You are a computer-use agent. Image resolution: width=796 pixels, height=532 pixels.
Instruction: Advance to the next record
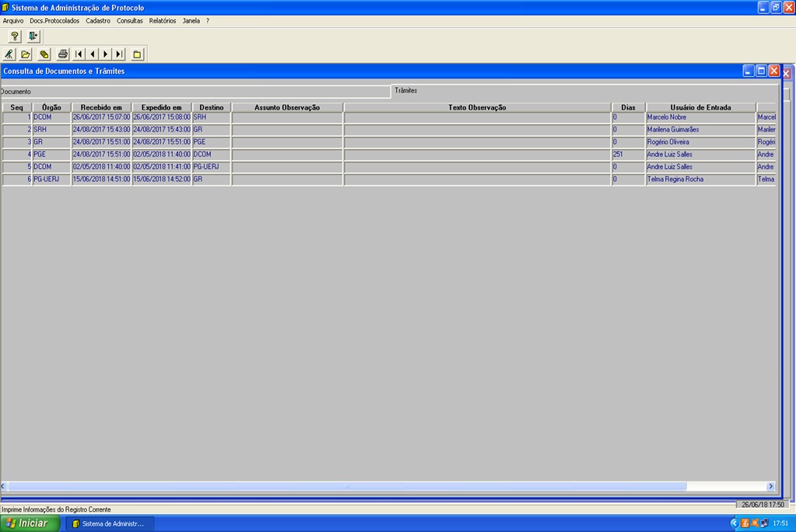click(x=106, y=54)
